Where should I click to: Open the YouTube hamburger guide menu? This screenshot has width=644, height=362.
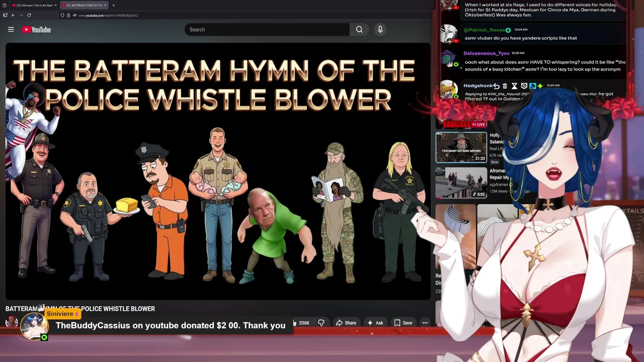tap(11, 30)
